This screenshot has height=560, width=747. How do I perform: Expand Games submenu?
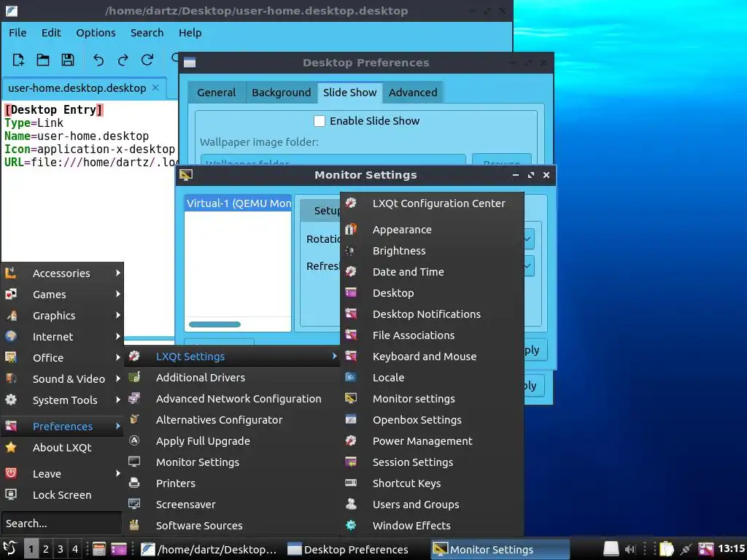click(x=62, y=295)
